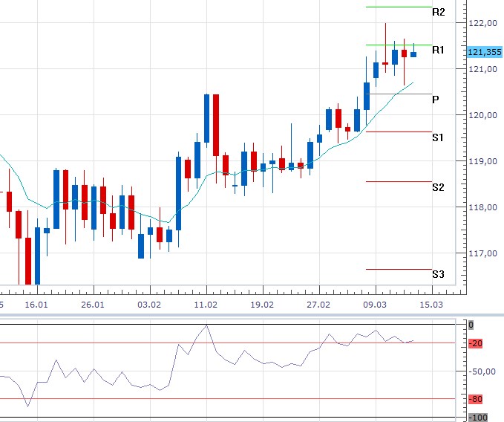Click the 122,00 price axis label
Viewport: 504px width, 422px height.
[482, 23]
